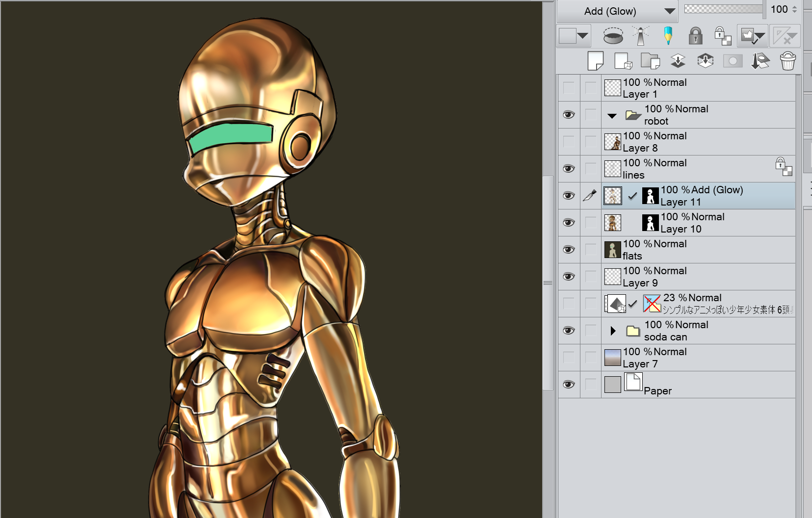Image resolution: width=812 pixels, height=518 pixels.
Task: Click the Layer 11 mask thumbnail
Action: click(x=650, y=196)
